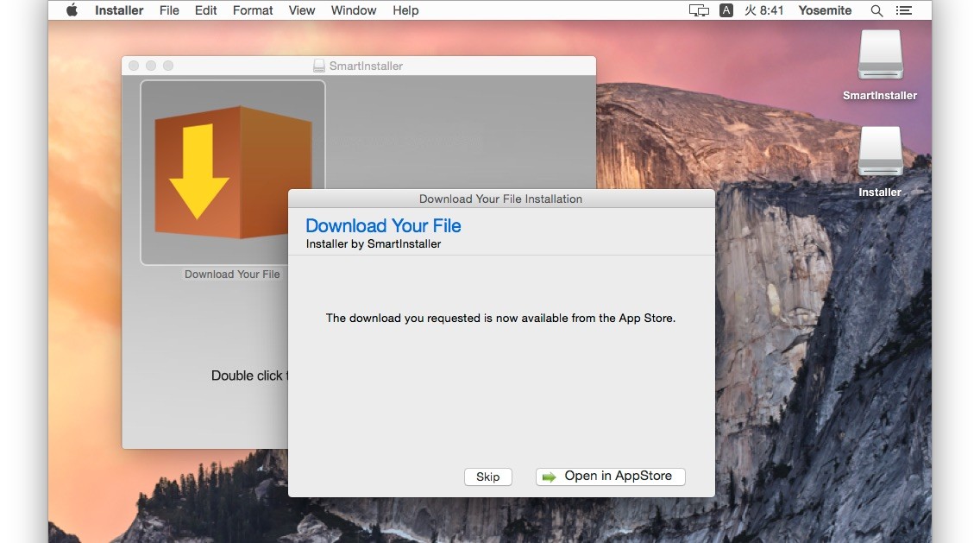Screen dimensions: 980x543
Task: Click the 8:41 clock in menu bar
Action: (x=763, y=10)
